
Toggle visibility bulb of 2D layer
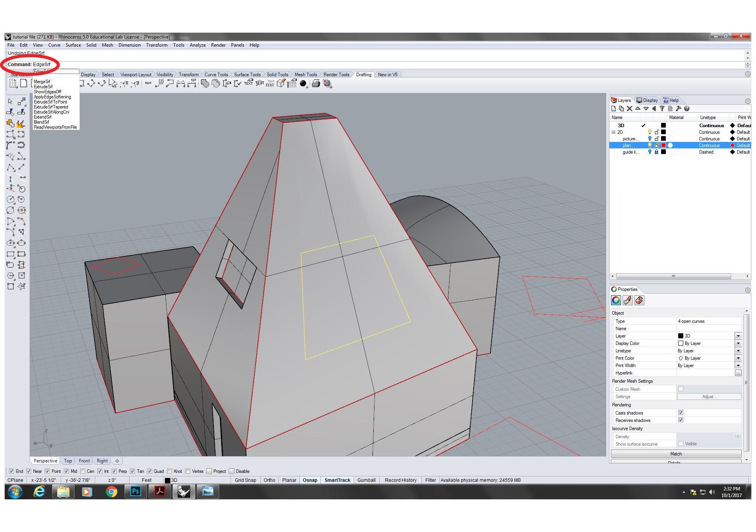649,132
